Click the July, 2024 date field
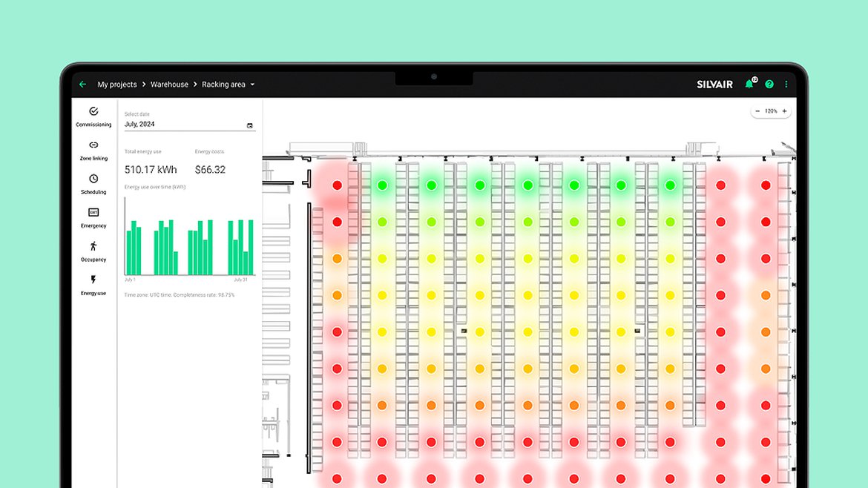868x488 pixels. point(188,125)
